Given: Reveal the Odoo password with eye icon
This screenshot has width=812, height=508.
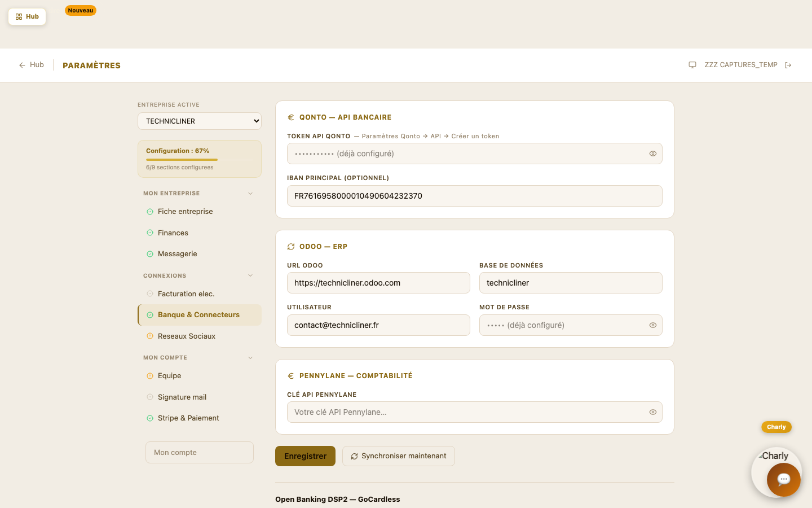Looking at the screenshot, I should coord(653,325).
